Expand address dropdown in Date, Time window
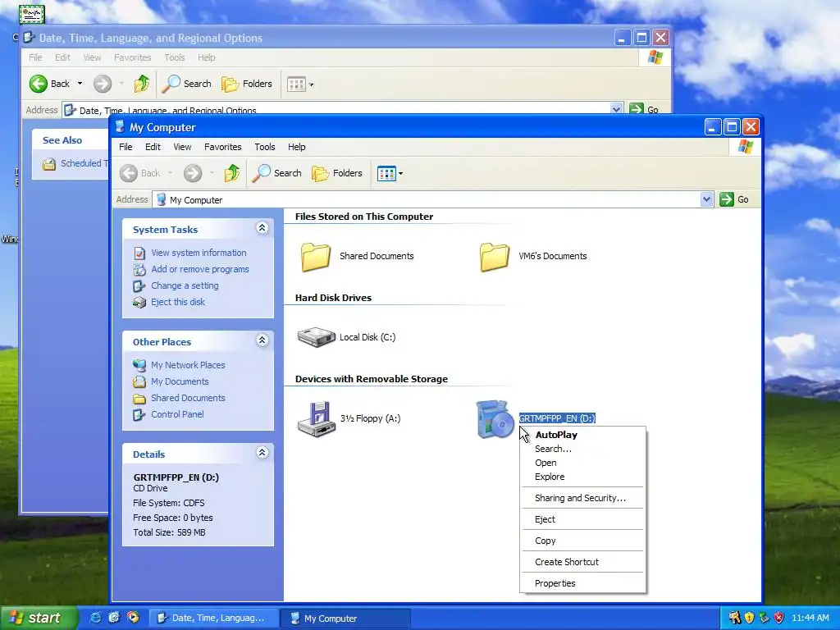The image size is (840, 630). click(x=616, y=109)
